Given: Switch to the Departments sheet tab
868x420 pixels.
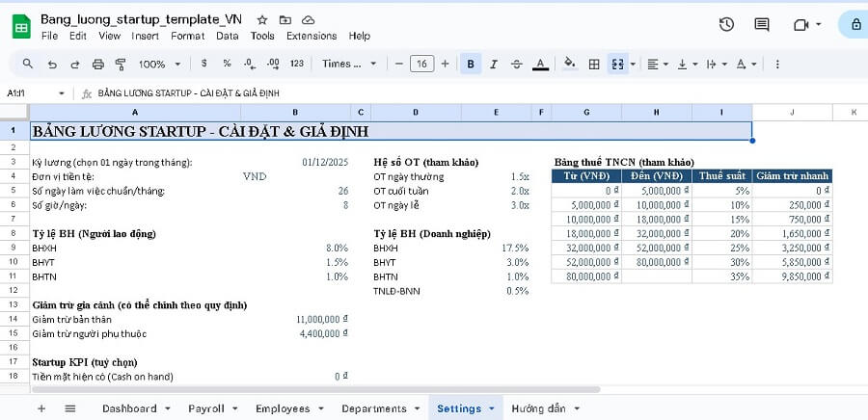Looking at the screenshot, I should pos(374,408).
